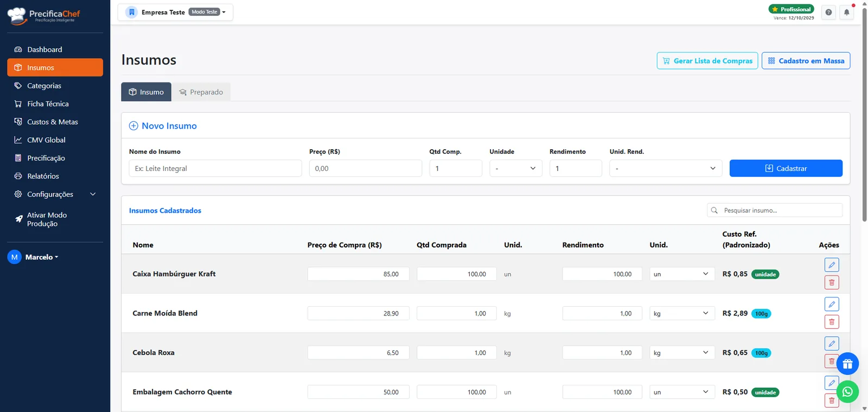868x412 pixels.
Task: Open the Empresa Teste company selector
Action: click(175, 12)
